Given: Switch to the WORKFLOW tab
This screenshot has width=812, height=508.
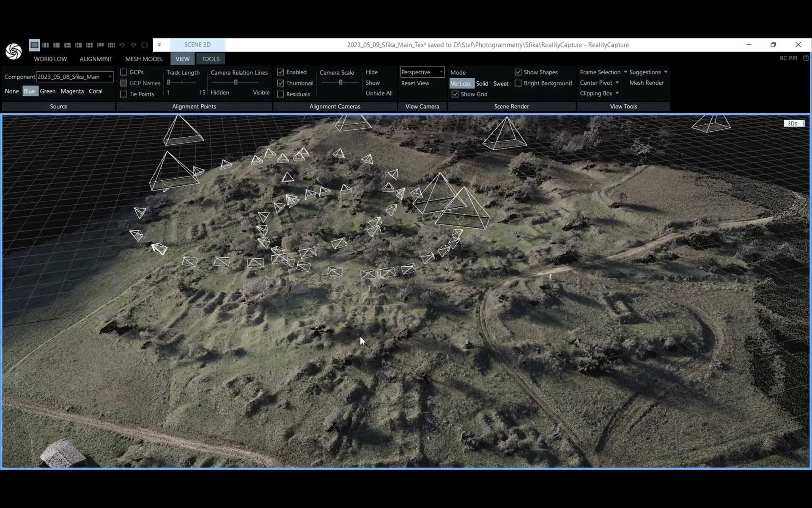Looking at the screenshot, I should click(50, 59).
